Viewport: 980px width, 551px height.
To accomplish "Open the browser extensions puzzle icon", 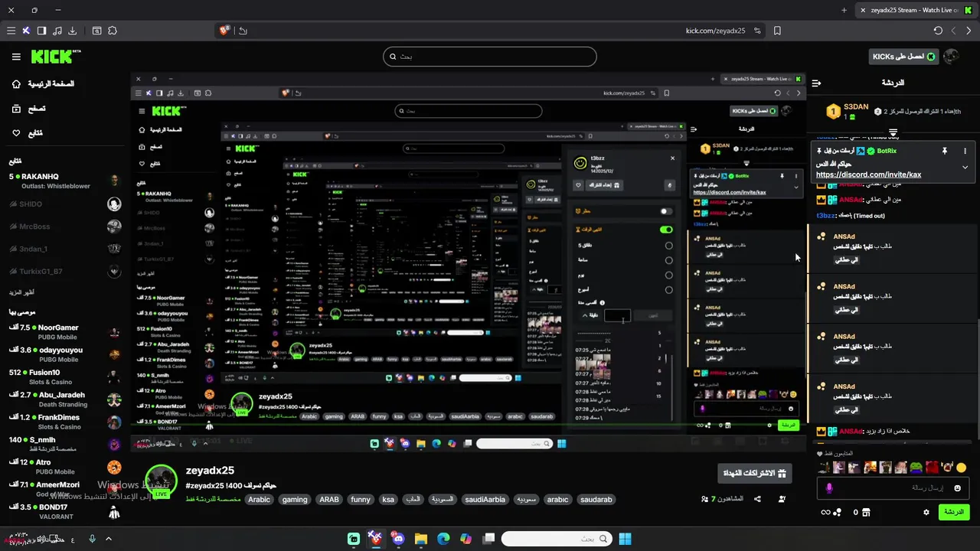I will point(113,31).
